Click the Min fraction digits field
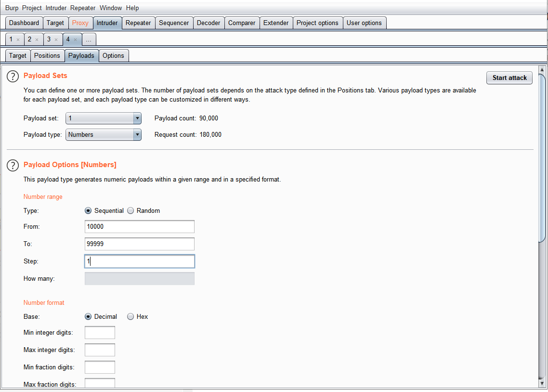This screenshot has width=548, height=392. 100,367
